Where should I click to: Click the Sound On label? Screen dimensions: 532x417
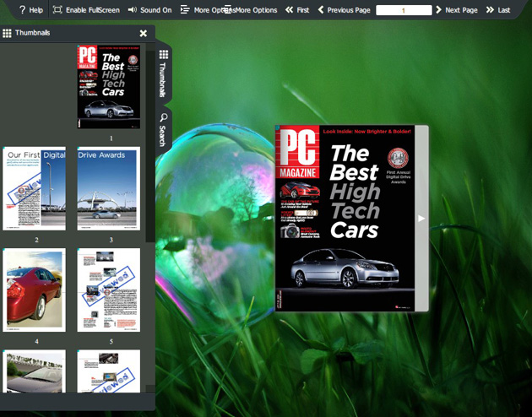click(156, 10)
